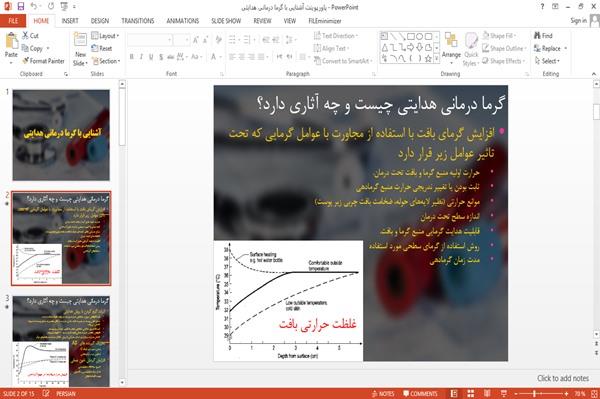Viewport: 600px width, 399px height.
Task: Toggle Italic formatting
Action: pos(141,57)
